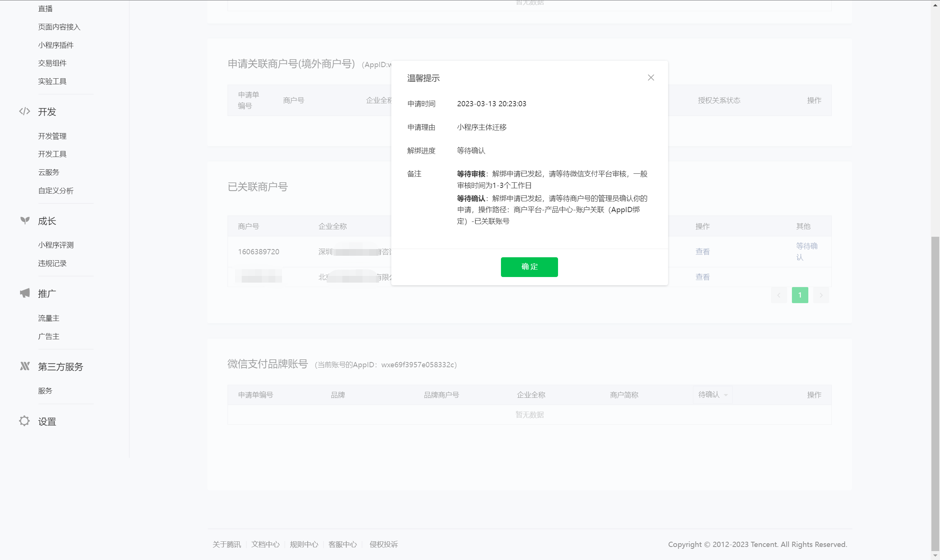Go to previous page arrow

(x=779, y=295)
